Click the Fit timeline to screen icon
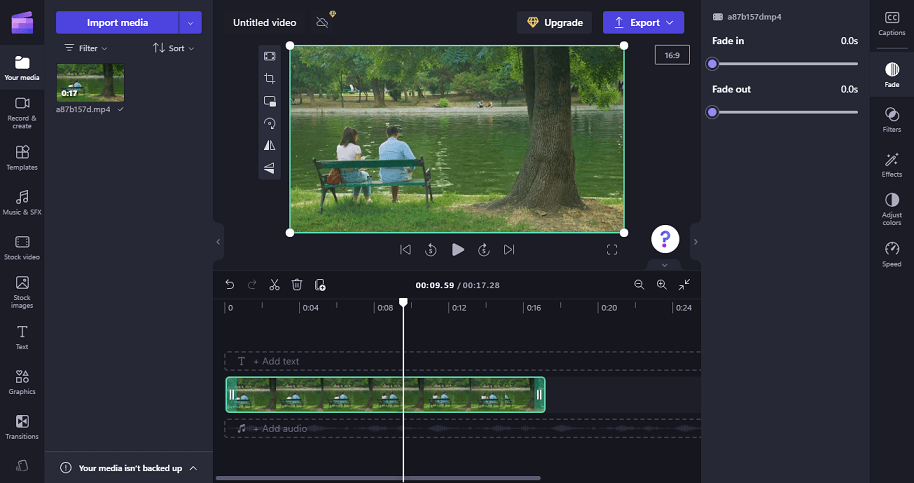Image resolution: width=914 pixels, height=483 pixels. 684,285
